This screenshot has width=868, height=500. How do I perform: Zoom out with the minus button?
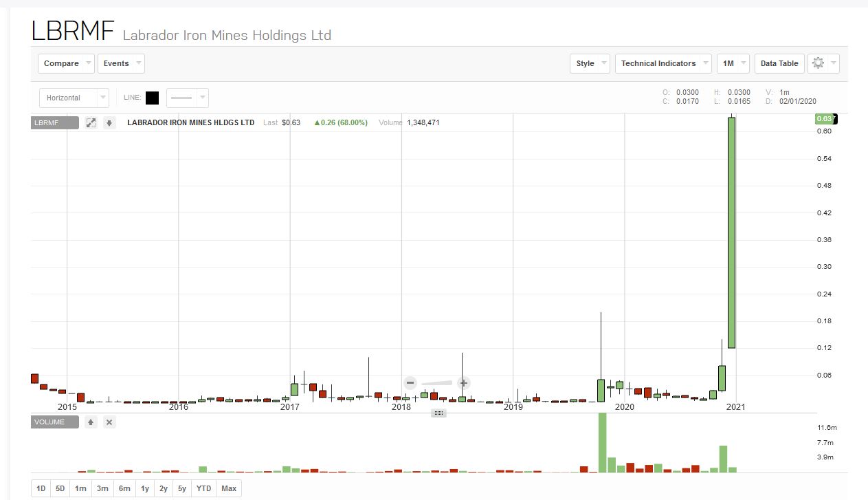(410, 383)
